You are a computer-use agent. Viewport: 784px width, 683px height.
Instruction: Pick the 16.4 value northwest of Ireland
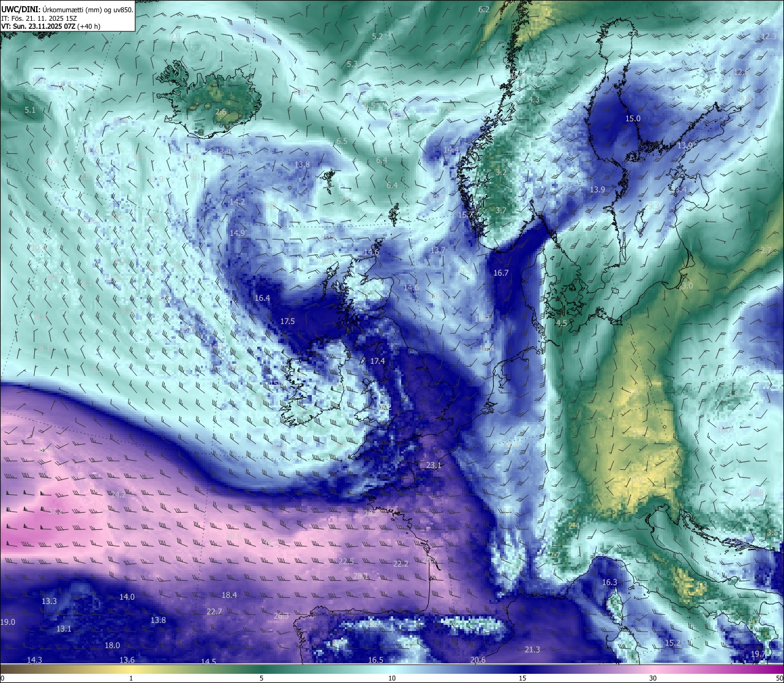(x=262, y=298)
